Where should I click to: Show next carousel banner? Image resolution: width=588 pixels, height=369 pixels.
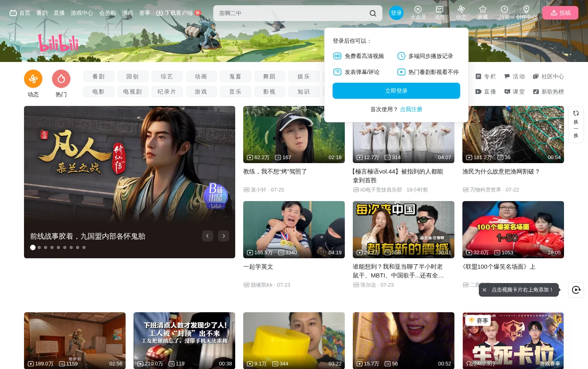point(224,236)
